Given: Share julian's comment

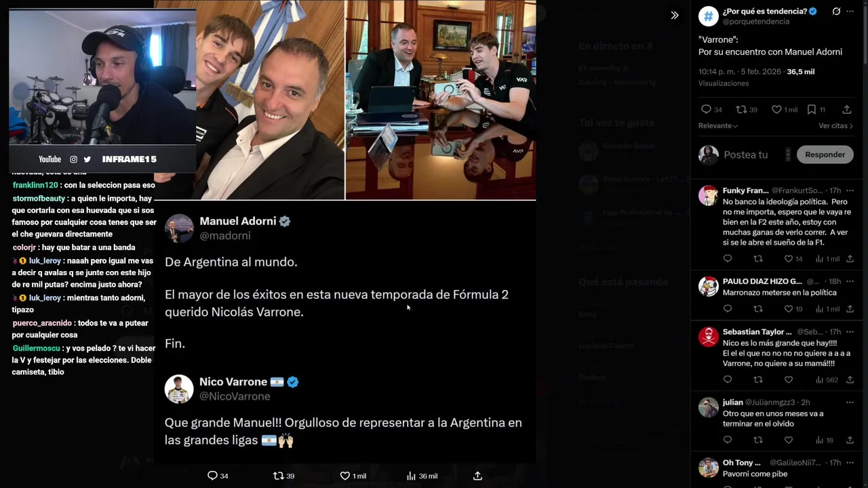Looking at the screenshot, I should (850, 440).
